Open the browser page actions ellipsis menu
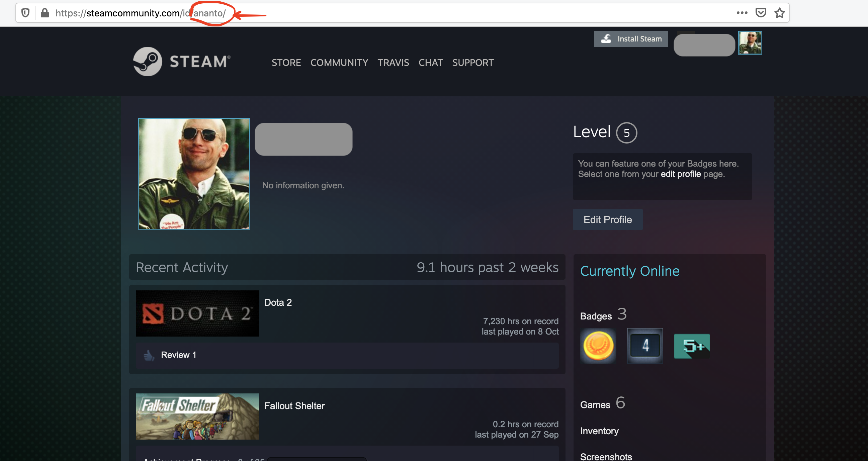Viewport: 868px width, 461px height. 742,13
